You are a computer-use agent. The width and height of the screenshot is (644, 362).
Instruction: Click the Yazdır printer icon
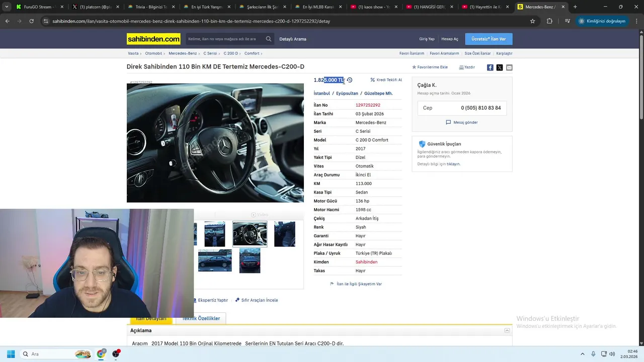pyautogui.click(x=461, y=67)
